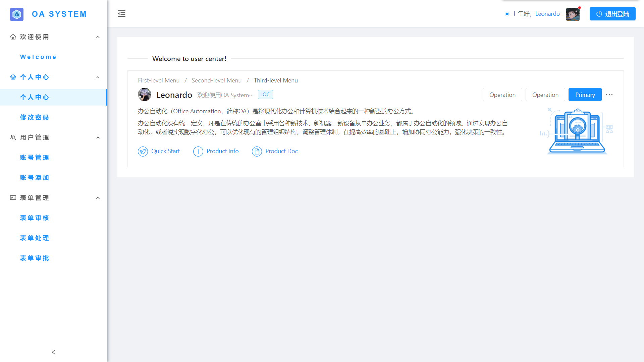
Task: Click the laptop illustration image
Action: click(577, 131)
